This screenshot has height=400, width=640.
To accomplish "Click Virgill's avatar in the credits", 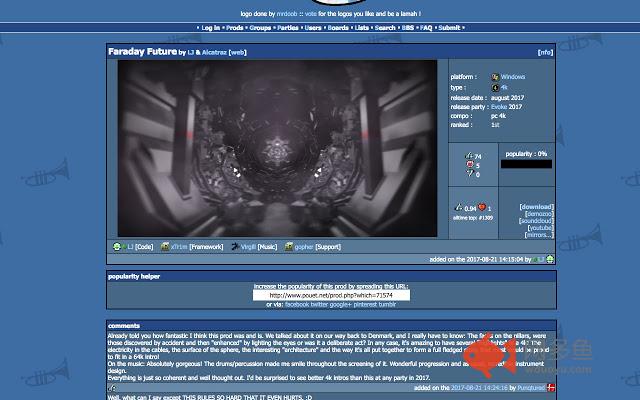I will 235,247.
